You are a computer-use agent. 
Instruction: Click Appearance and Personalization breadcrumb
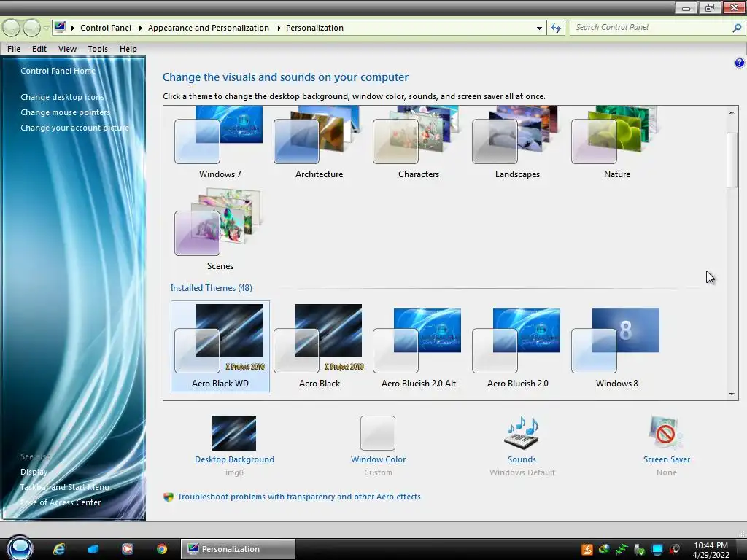tap(208, 28)
